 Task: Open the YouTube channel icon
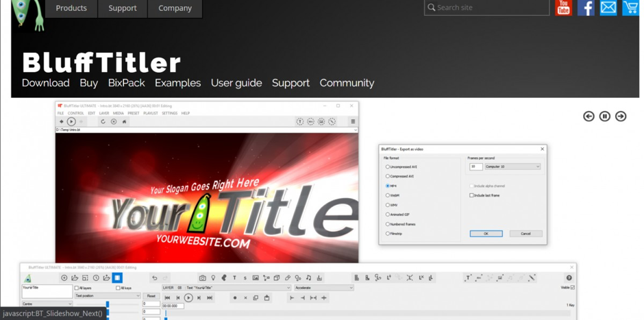coord(563,8)
